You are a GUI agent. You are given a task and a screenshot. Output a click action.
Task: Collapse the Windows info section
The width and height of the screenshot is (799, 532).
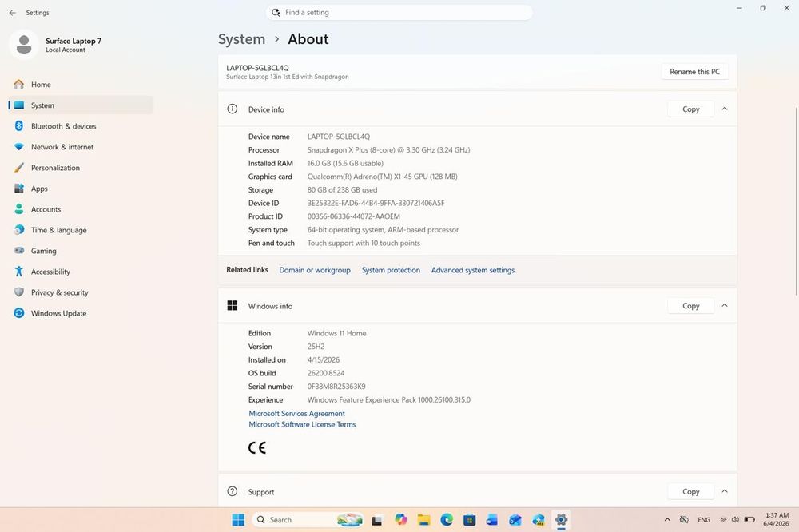724,306
